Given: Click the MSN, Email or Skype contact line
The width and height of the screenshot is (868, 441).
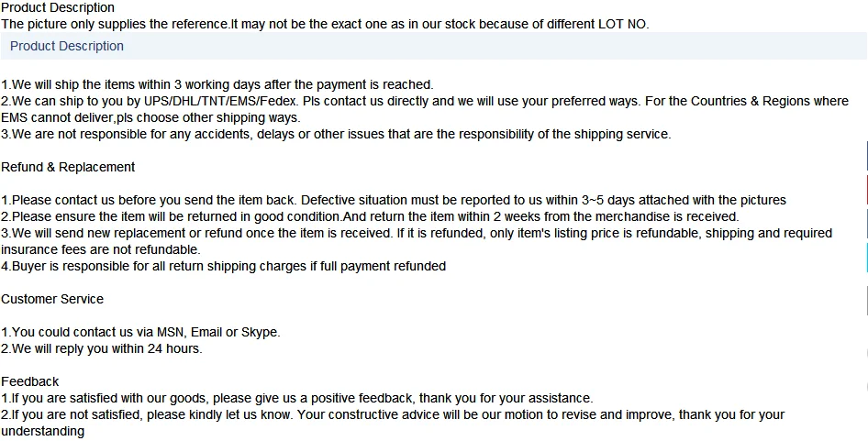Looking at the screenshot, I should (x=140, y=332).
